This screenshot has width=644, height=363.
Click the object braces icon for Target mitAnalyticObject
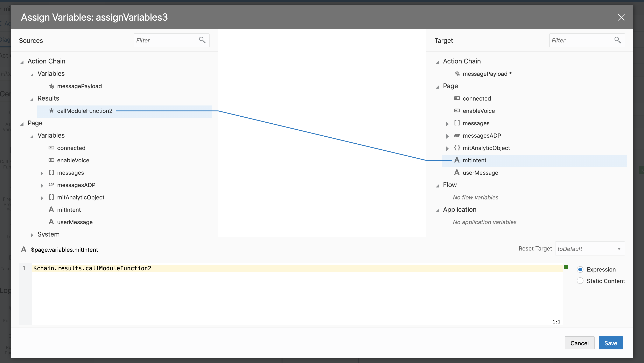457,148
